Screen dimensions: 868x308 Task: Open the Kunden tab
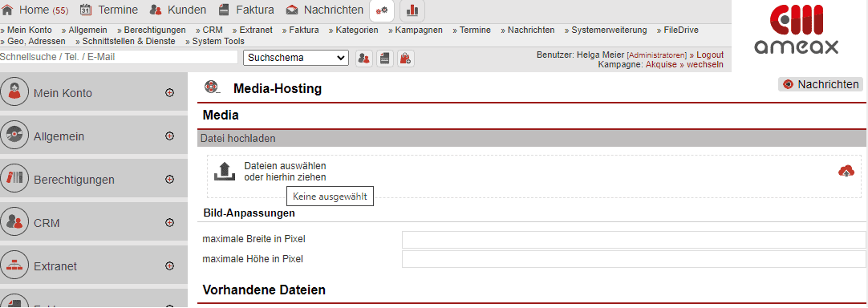178,10
